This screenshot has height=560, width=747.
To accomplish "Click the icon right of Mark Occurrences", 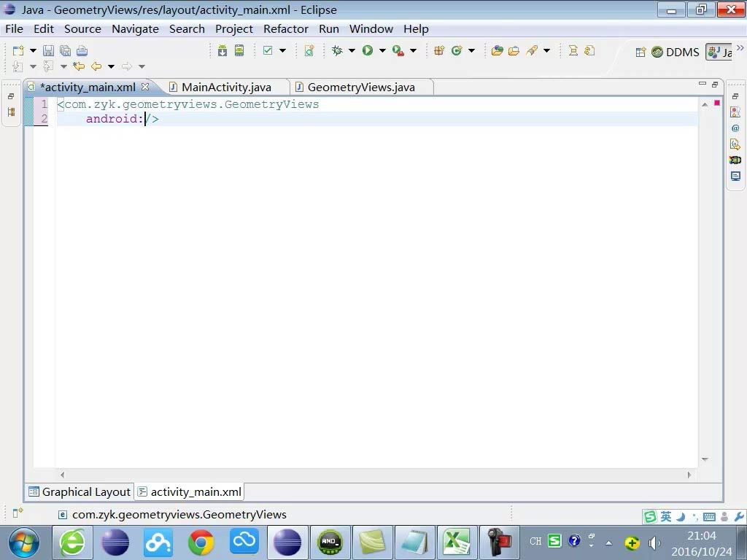I will (589, 50).
